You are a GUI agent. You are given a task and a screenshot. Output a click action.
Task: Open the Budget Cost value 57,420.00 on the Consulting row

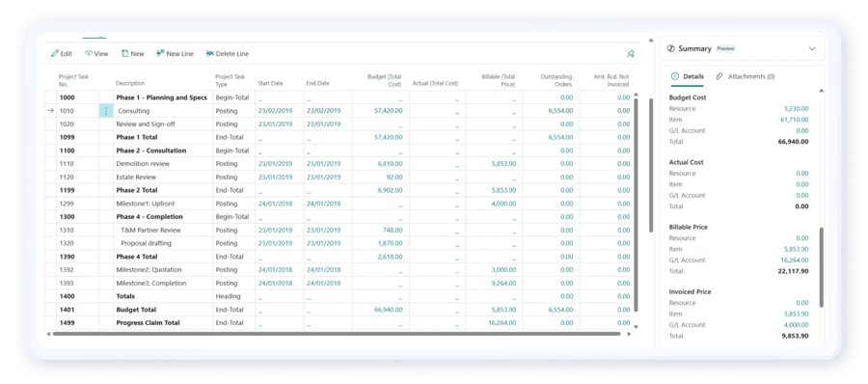coord(388,111)
